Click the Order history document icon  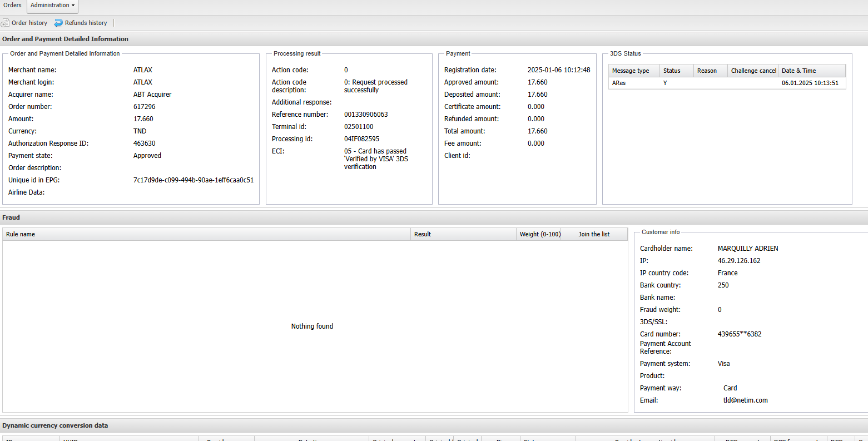pyautogui.click(x=6, y=23)
